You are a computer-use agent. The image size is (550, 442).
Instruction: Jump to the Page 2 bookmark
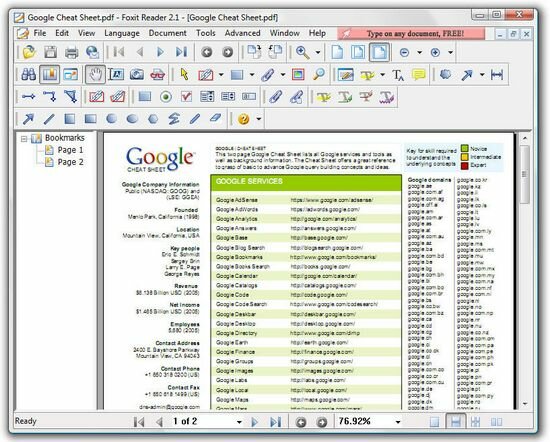tap(70, 162)
